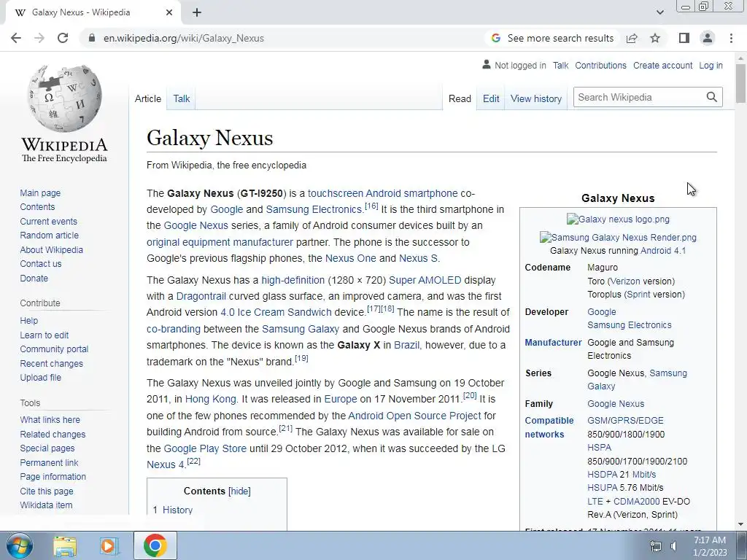747x560 pixels.
Task: Open the browser side panel
Action: 684,38
